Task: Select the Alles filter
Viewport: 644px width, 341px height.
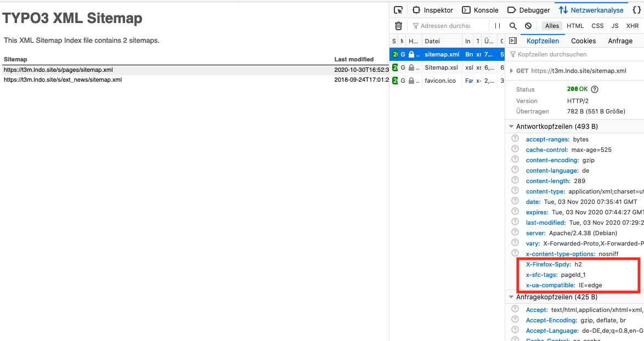Action: click(x=552, y=26)
